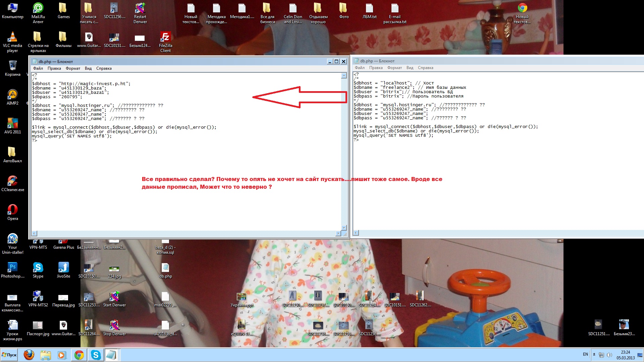Open Формат menu in left Notepad
Viewport: 644px width, 362px height.
(x=73, y=68)
